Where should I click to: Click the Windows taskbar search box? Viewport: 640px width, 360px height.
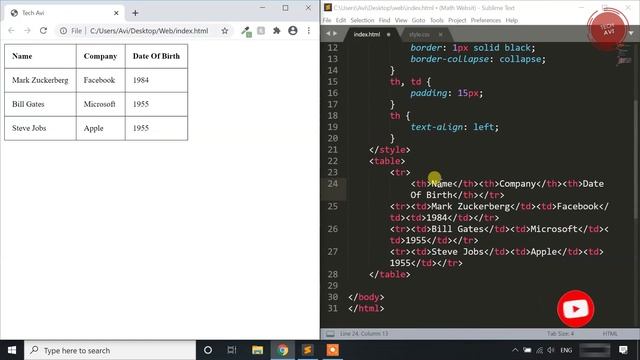pyautogui.click(x=110, y=350)
